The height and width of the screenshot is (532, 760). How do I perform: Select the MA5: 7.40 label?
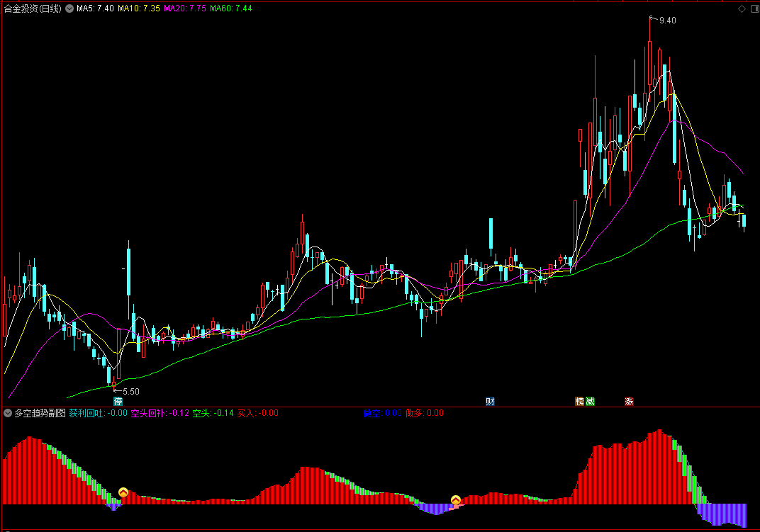(x=95, y=9)
